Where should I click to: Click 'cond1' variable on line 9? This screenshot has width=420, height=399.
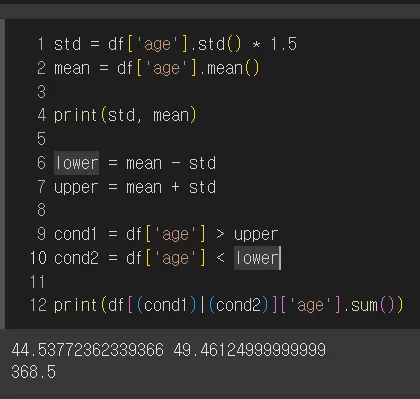tap(75, 234)
